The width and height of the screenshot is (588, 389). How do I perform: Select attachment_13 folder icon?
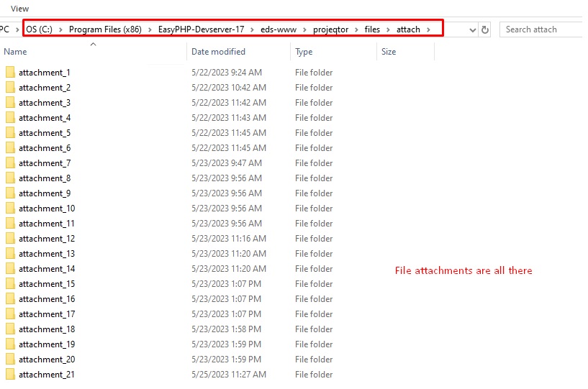11,253
